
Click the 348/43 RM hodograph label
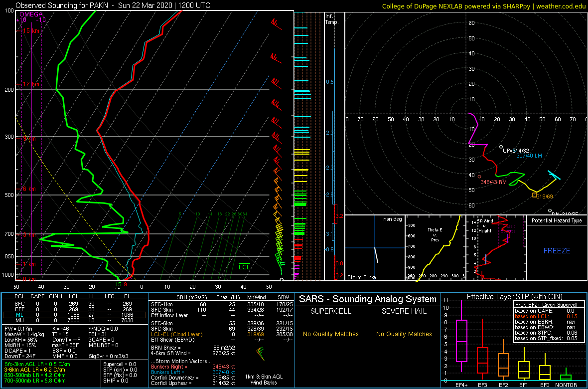(x=494, y=182)
